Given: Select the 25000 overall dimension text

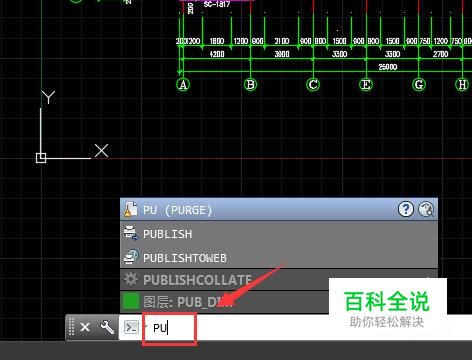Looking at the screenshot, I should click(388, 67).
